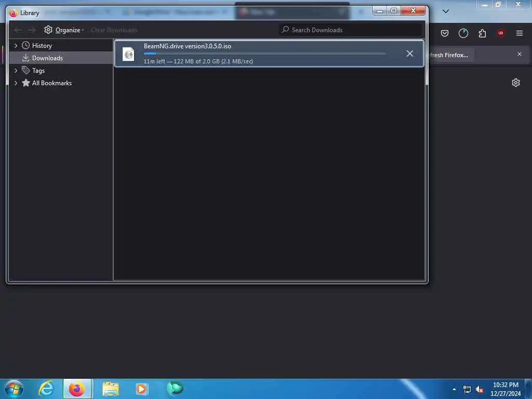Screen dimensions: 532x399
Task: Click the Clear Downloads button
Action: coord(114,30)
